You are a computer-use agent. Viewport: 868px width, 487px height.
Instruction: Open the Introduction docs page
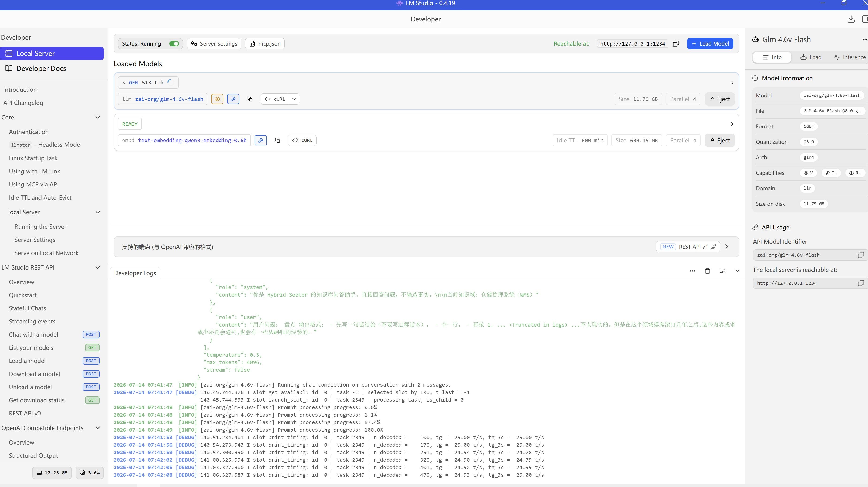pos(20,90)
